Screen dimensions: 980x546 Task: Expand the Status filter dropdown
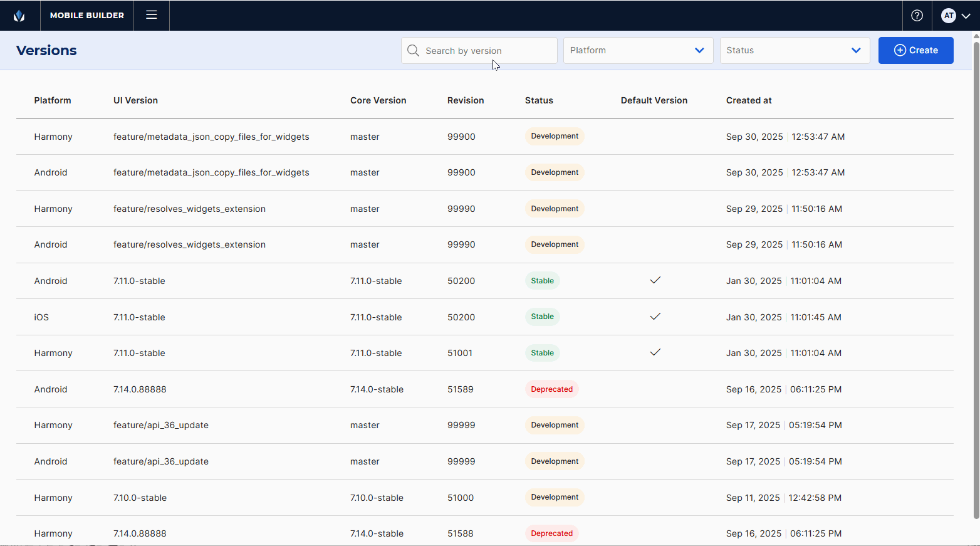pos(794,51)
